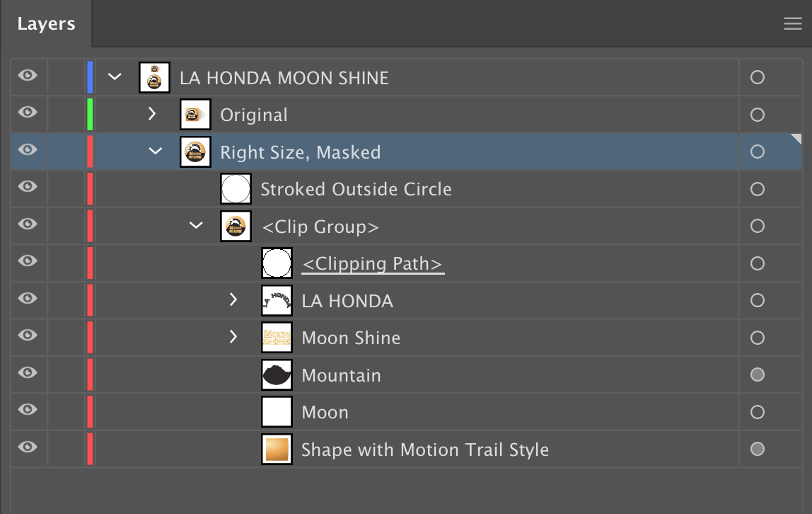Select the LA HONDA group name
This screenshot has height=514, width=812.
point(347,301)
